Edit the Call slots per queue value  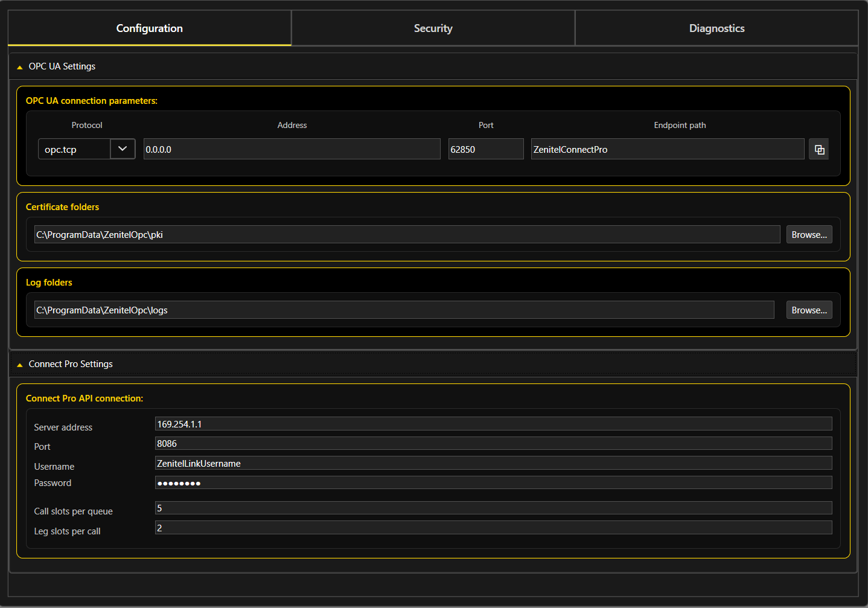point(493,508)
